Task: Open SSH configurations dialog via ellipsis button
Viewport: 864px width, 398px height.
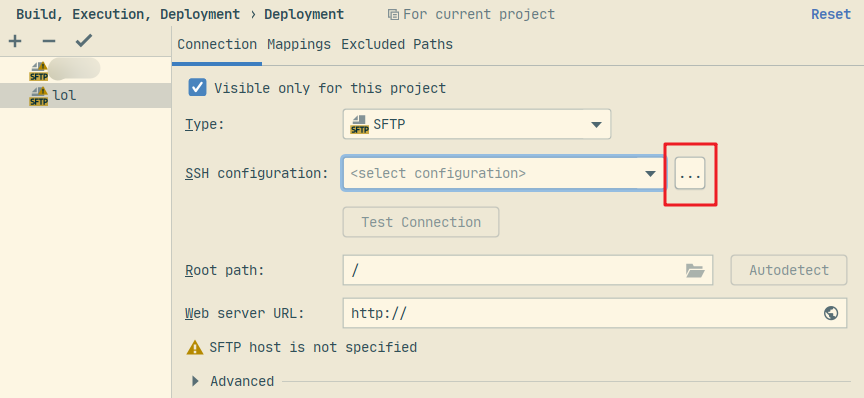Action: (690, 174)
